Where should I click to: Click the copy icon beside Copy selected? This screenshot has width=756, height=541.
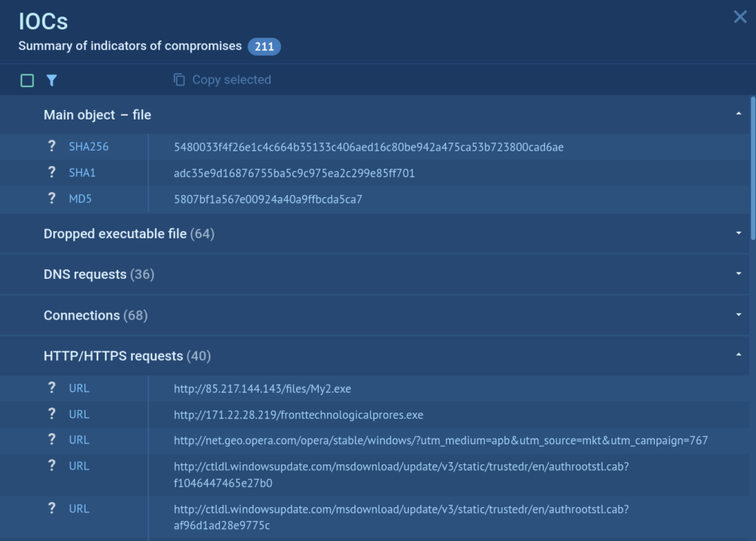(x=179, y=80)
